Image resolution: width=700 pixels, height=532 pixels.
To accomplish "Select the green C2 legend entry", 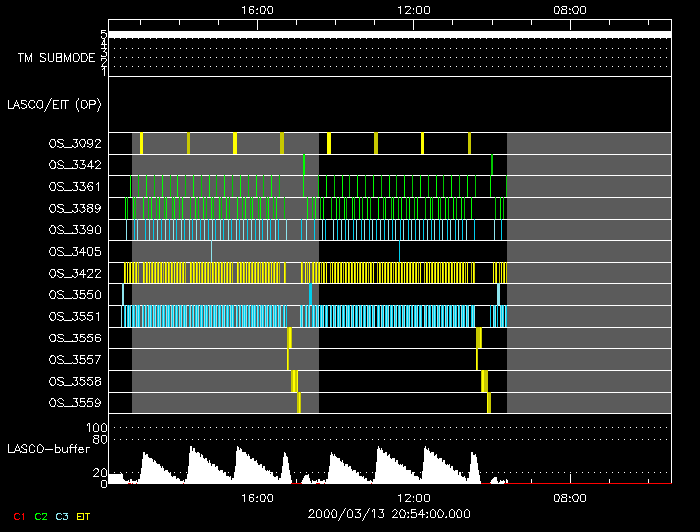I will coord(41,515).
